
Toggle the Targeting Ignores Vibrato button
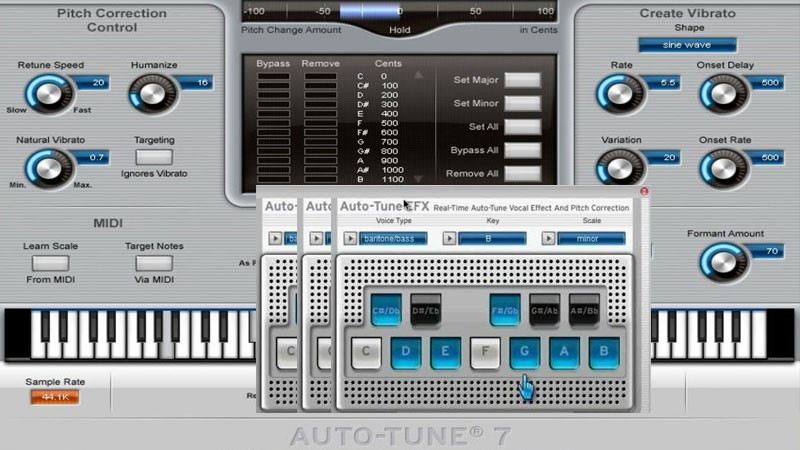[x=154, y=157]
